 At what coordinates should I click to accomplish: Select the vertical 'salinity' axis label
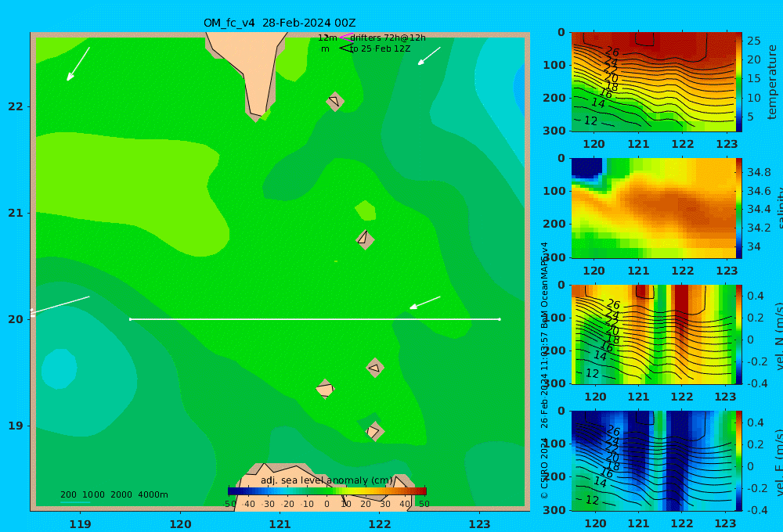(779, 208)
